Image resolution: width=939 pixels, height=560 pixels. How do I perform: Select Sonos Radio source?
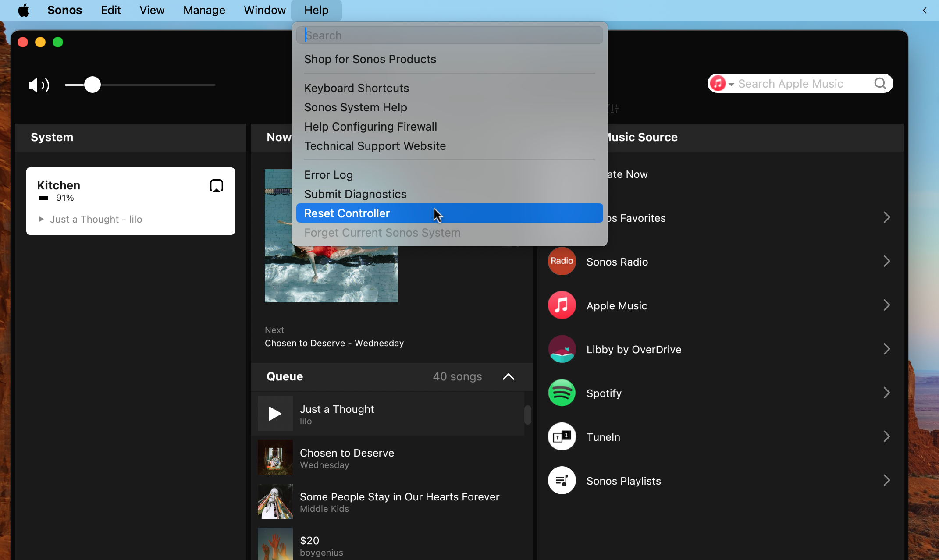pyautogui.click(x=617, y=262)
